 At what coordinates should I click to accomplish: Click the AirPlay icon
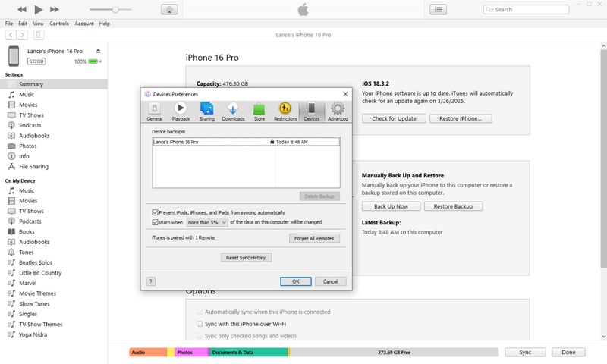(169, 10)
